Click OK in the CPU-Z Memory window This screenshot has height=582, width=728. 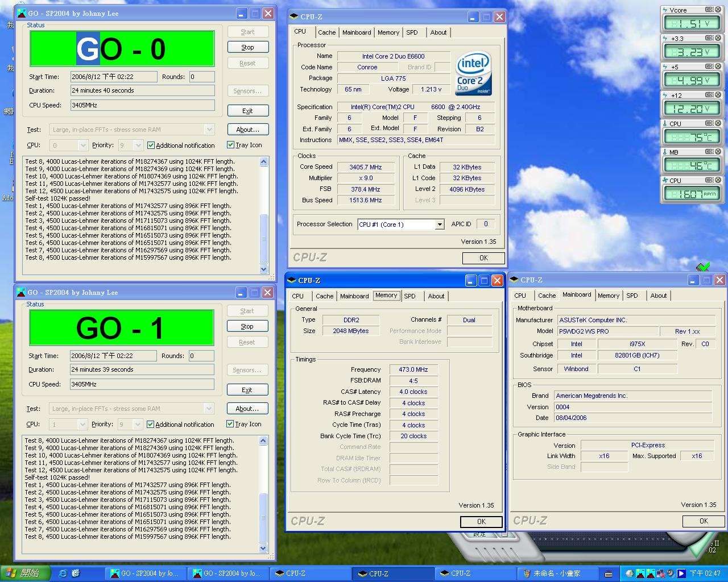click(481, 522)
